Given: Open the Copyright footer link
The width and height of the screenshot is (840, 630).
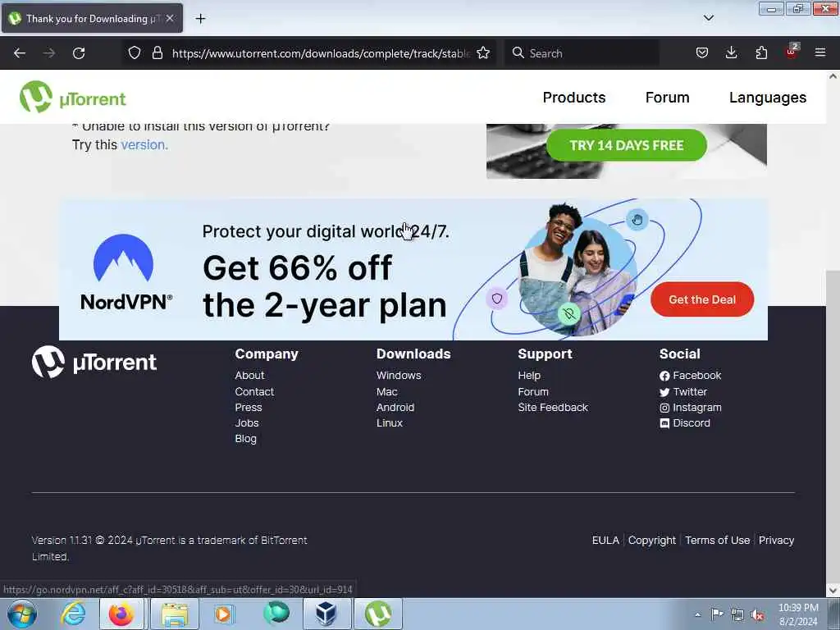Looking at the screenshot, I should click(x=652, y=540).
